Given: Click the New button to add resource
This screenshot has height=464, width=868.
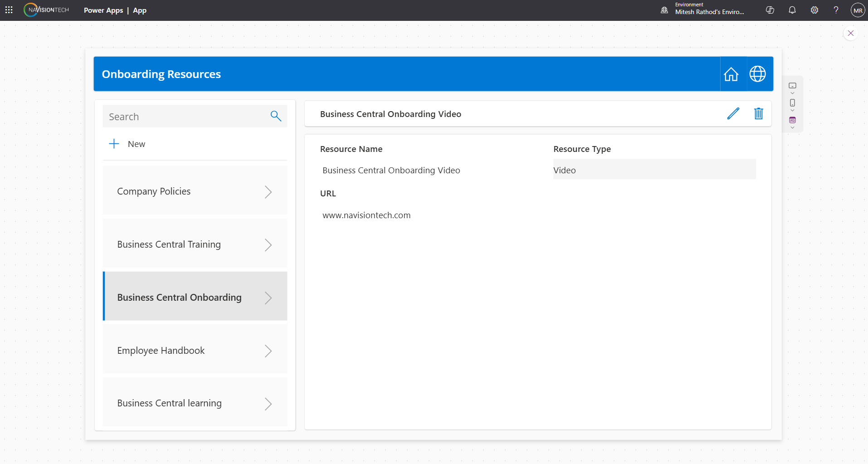Looking at the screenshot, I should pyautogui.click(x=128, y=144).
